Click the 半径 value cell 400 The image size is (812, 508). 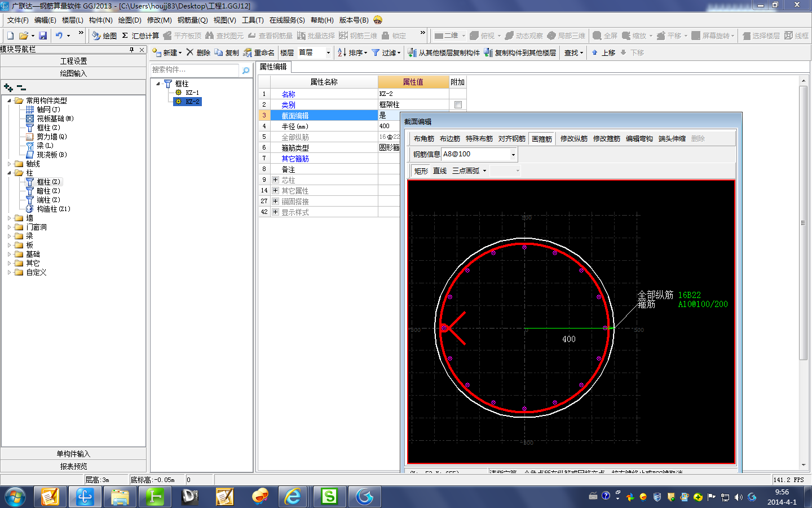(389, 126)
